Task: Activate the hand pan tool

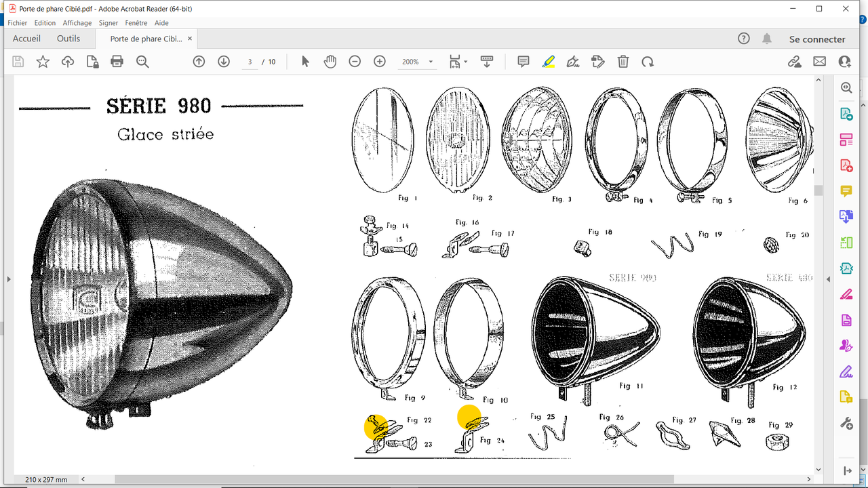Action: 330,62
